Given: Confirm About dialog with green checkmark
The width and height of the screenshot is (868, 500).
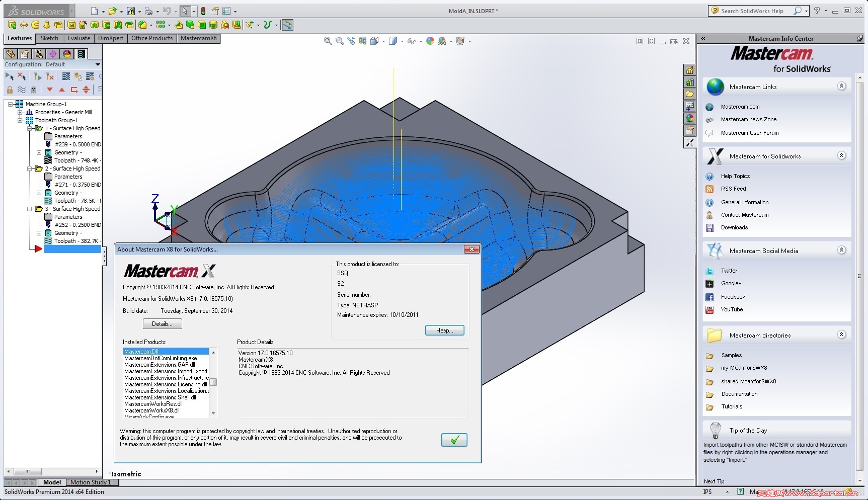Looking at the screenshot, I should (454, 440).
